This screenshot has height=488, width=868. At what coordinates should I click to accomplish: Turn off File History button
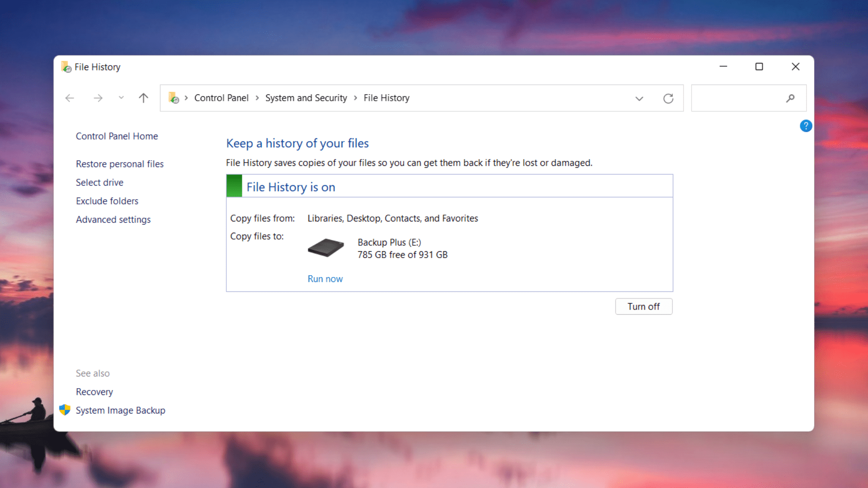pos(644,306)
